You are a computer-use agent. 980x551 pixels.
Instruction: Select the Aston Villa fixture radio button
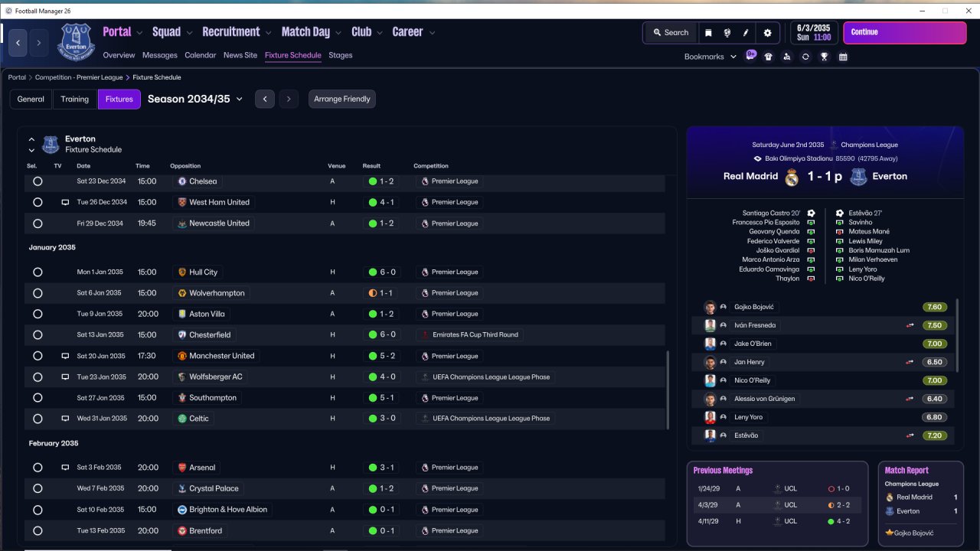(38, 315)
